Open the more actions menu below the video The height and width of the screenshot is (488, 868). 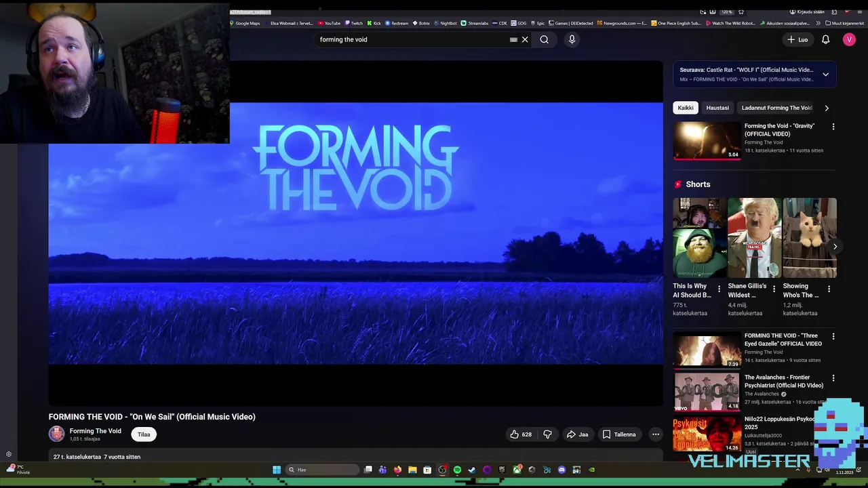pos(655,434)
